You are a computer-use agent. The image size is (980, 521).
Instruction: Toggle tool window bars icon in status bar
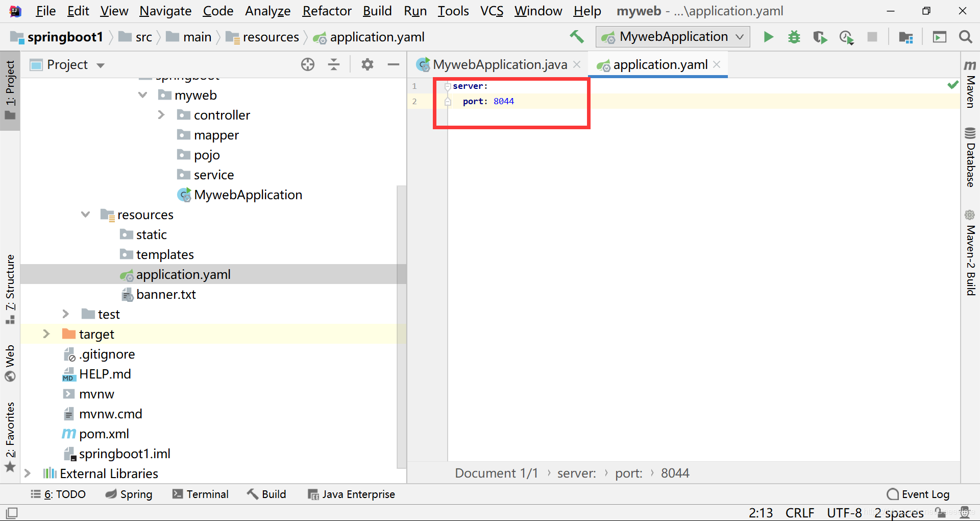12,512
